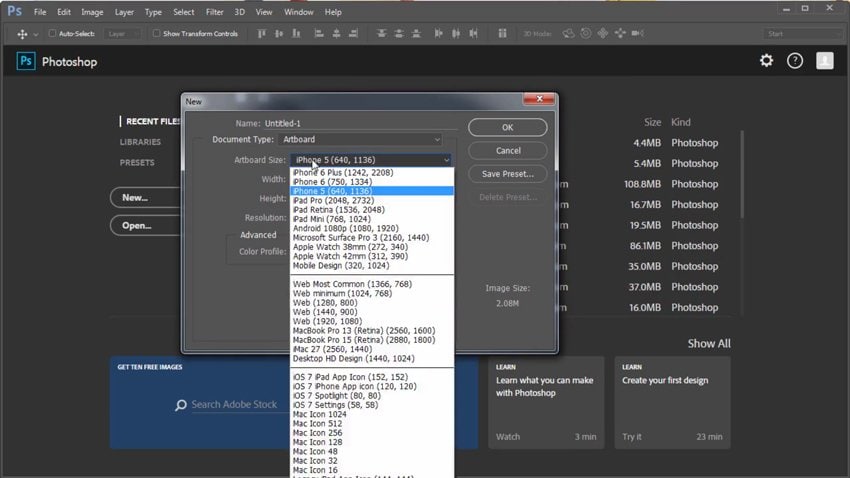Screen dimensions: 850x478
Task: Click 3D Zoom camera icon
Action: pos(638,34)
